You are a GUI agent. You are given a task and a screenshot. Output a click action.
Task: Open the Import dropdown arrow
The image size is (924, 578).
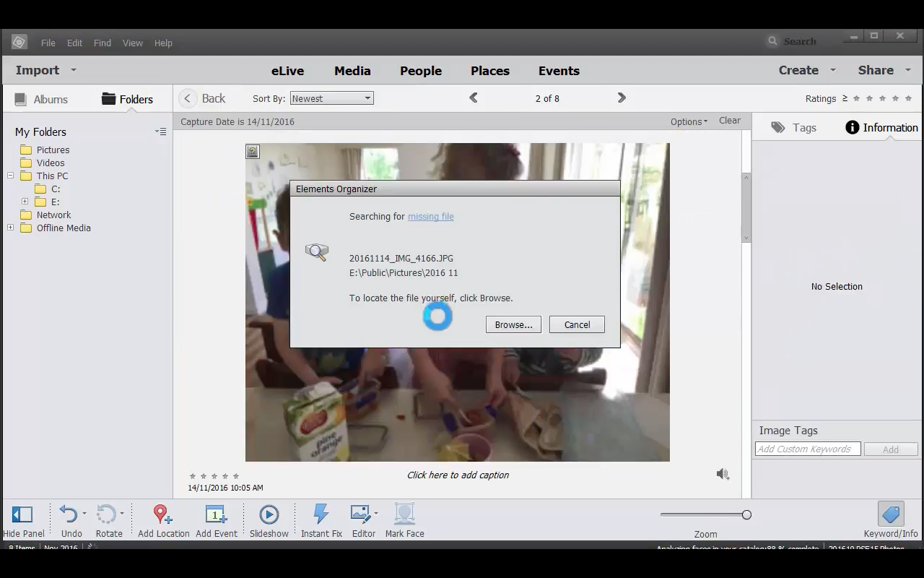coord(73,70)
